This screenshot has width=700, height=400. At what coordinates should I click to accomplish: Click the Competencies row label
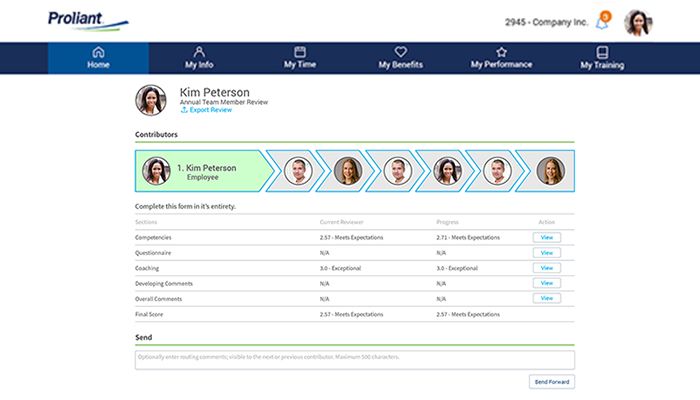pyautogui.click(x=153, y=238)
